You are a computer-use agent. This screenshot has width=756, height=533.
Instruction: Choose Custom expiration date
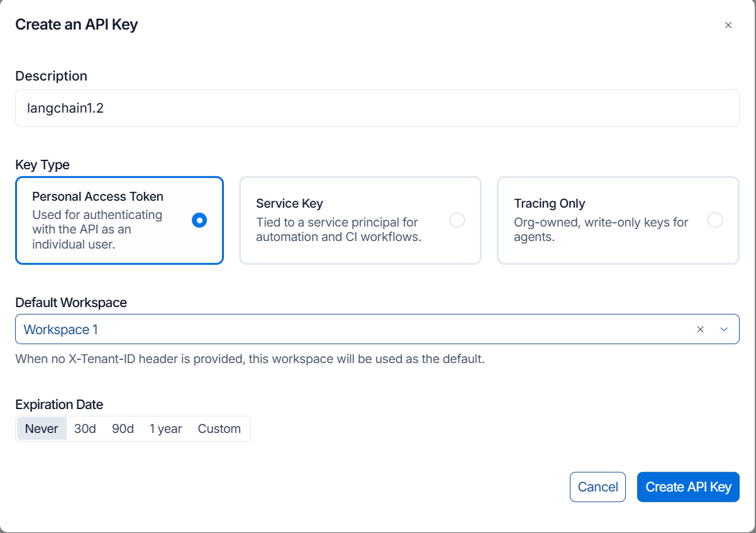pos(220,429)
